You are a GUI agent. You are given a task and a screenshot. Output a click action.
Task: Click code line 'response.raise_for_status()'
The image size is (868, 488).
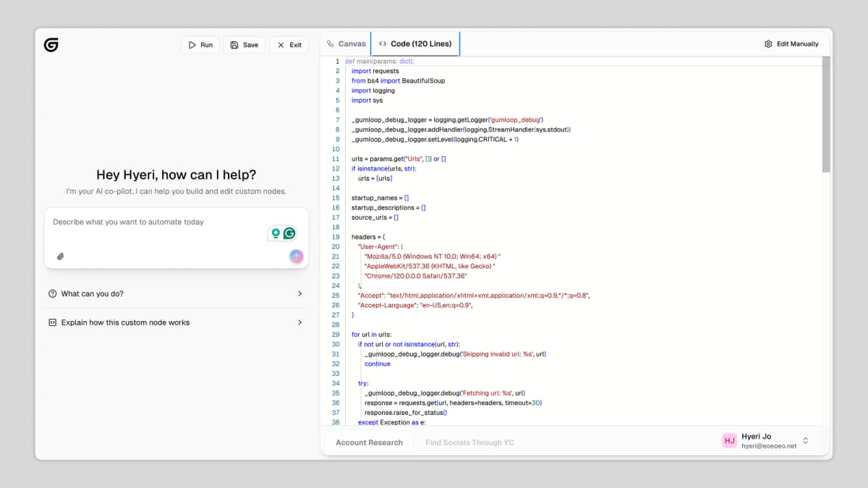(406, 413)
